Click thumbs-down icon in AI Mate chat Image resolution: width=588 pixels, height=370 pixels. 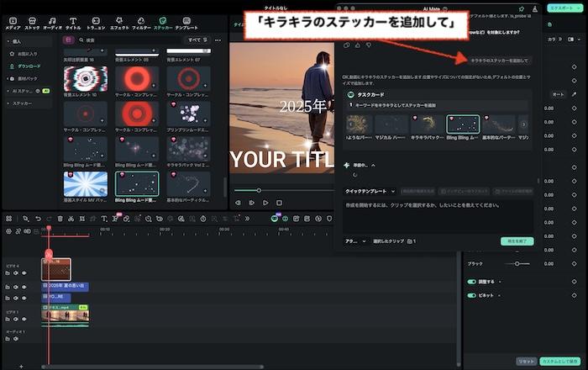[x=369, y=45]
